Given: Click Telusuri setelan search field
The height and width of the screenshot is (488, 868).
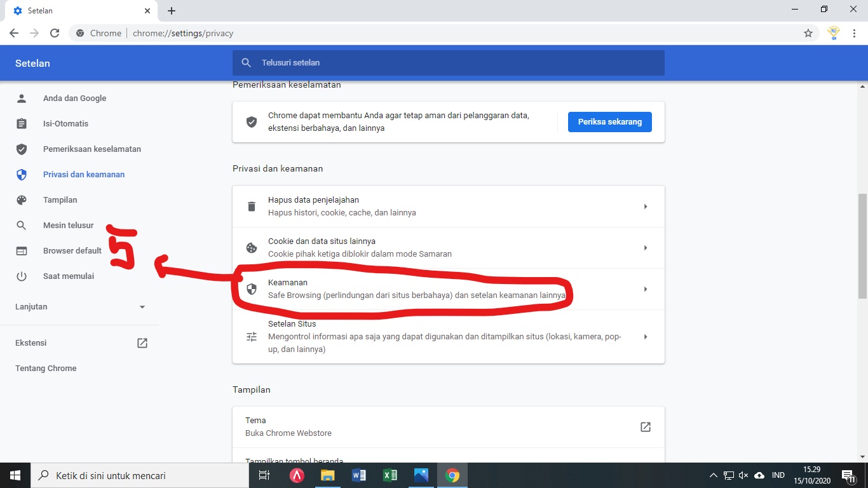Looking at the screenshot, I should [x=449, y=63].
